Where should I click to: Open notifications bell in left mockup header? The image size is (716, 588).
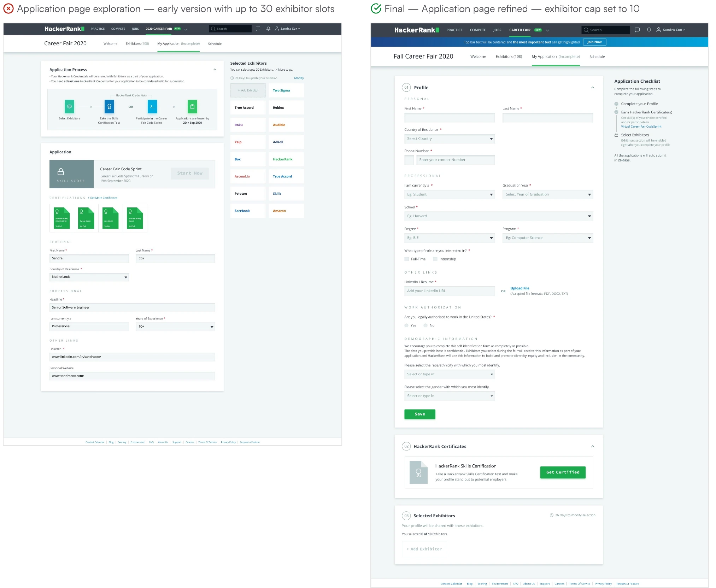click(268, 29)
